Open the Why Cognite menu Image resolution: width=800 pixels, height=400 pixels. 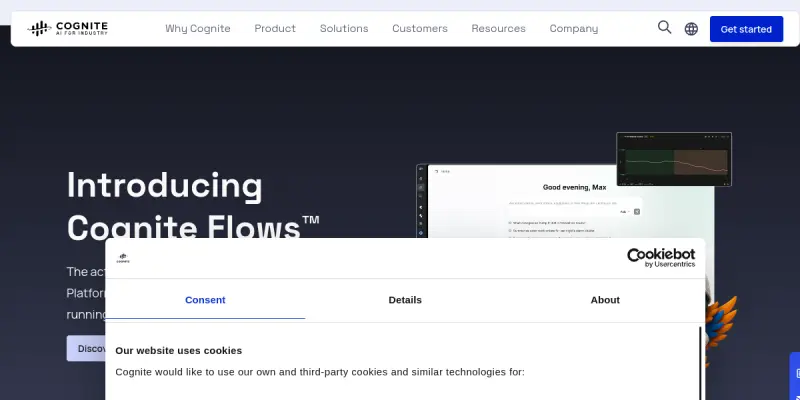click(x=198, y=29)
